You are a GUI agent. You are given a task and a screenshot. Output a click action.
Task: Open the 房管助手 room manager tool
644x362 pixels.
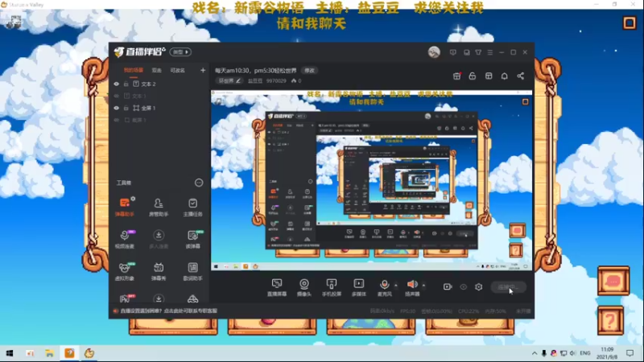click(x=158, y=207)
